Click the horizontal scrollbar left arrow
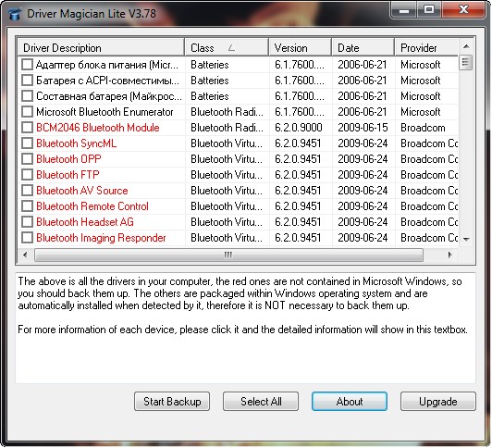This screenshot has height=448, width=492. (25, 255)
